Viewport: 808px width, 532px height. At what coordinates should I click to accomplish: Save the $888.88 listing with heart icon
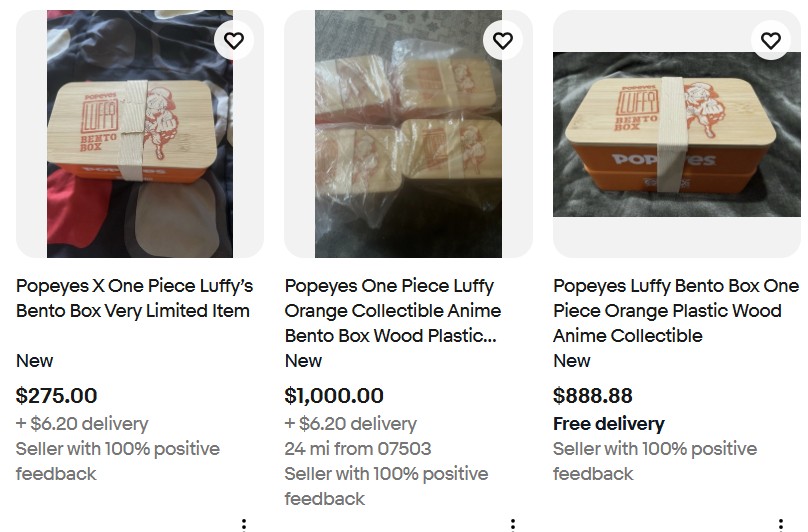tap(771, 40)
